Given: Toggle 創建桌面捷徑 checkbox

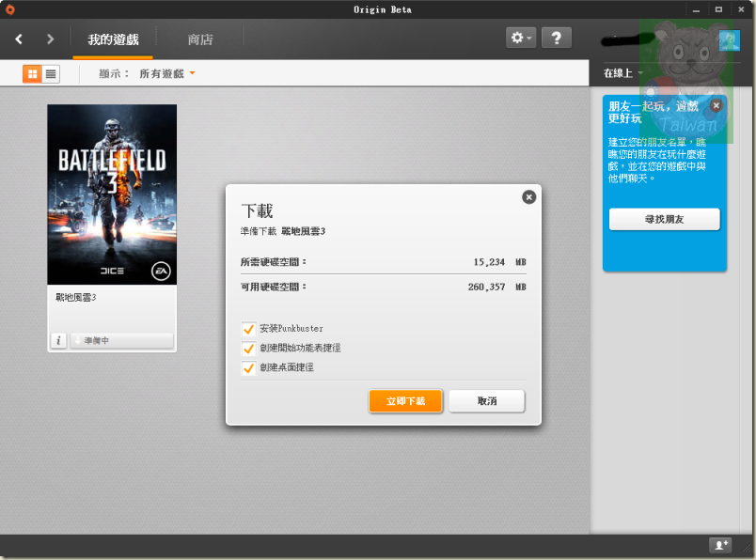Looking at the screenshot, I should point(248,367).
